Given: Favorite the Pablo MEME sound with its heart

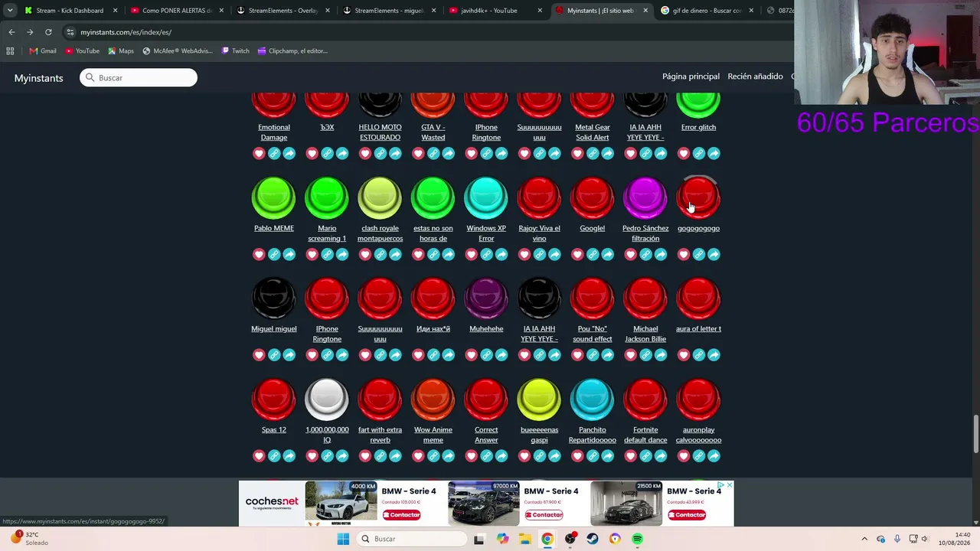Looking at the screenshot, I should coord(259,255).
